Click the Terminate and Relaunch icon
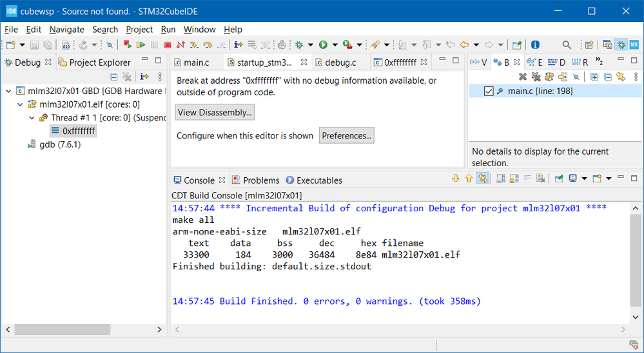Image resolution: width=644 pixels, height=353 pixels. click(x=128, y=44)
